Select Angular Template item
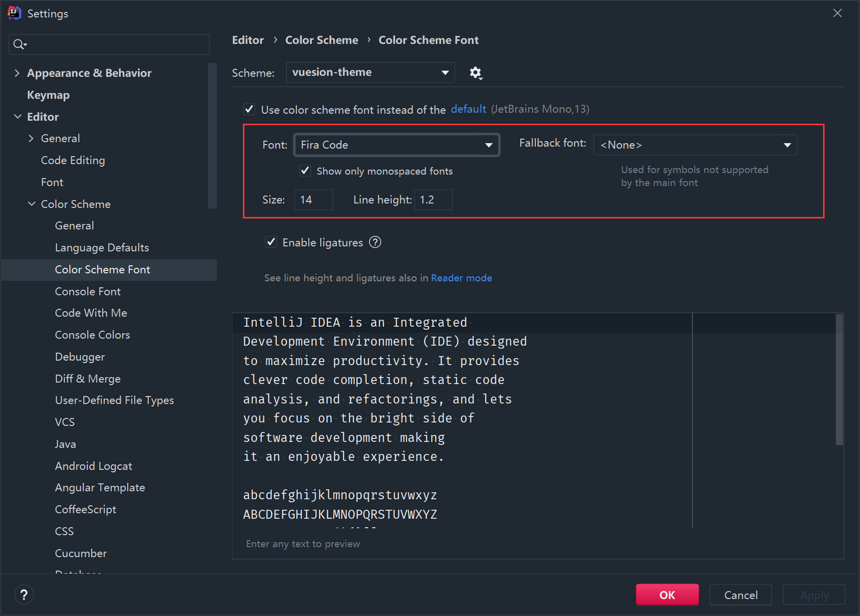The height and width of the screenshot is (616, 860). point(100,487)
